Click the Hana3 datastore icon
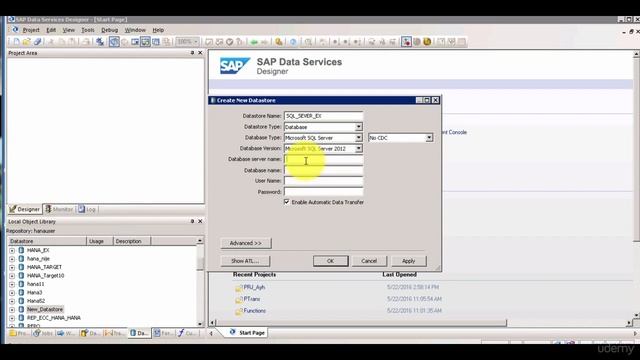Viewport: 640px width, 360px height. [x=21, y=292]
